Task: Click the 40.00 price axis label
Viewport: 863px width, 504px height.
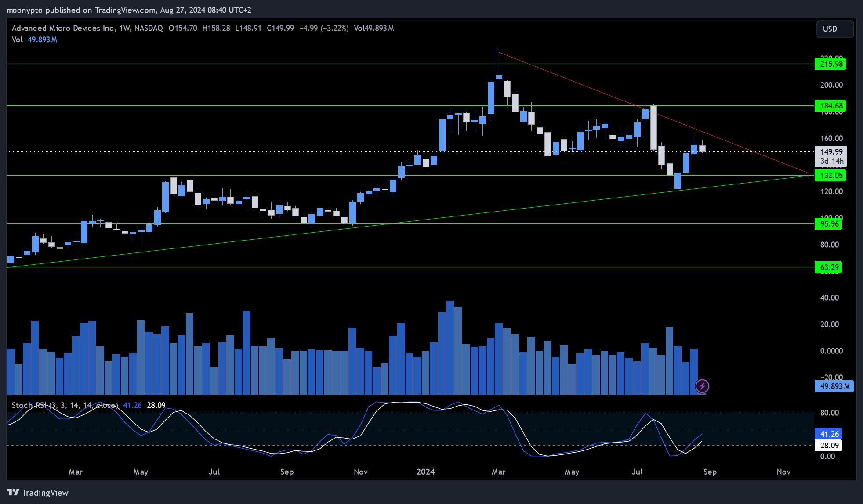Action: click(830, 298)
